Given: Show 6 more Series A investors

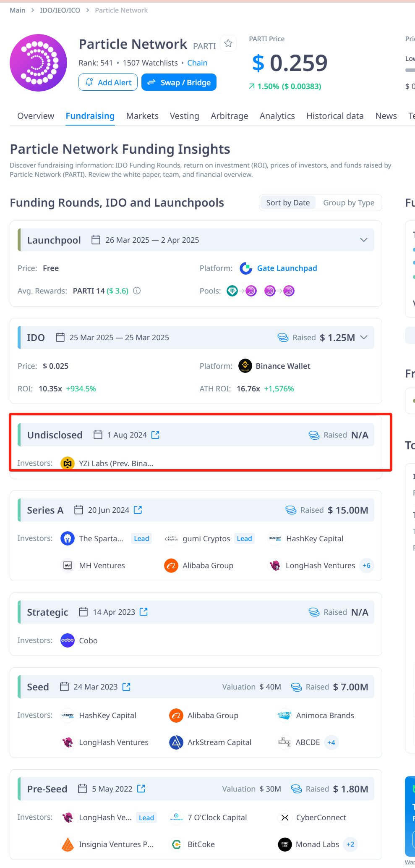Looking at the screenshot, I should pos(366,566).
